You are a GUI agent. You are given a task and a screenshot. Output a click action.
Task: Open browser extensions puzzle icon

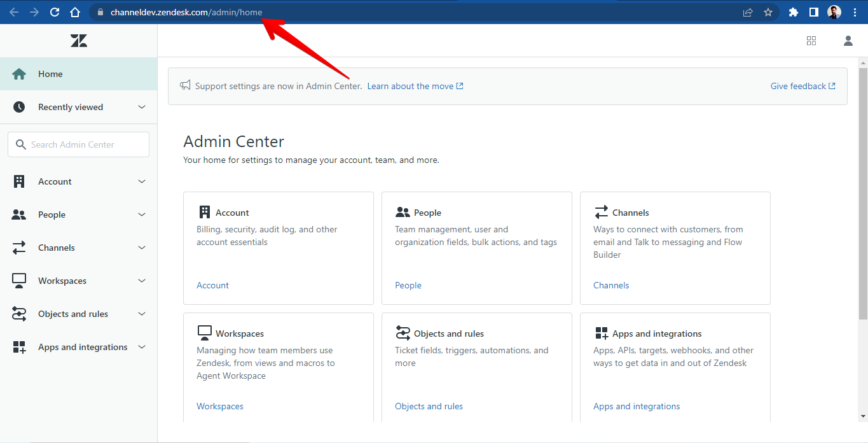coord(794,12)
